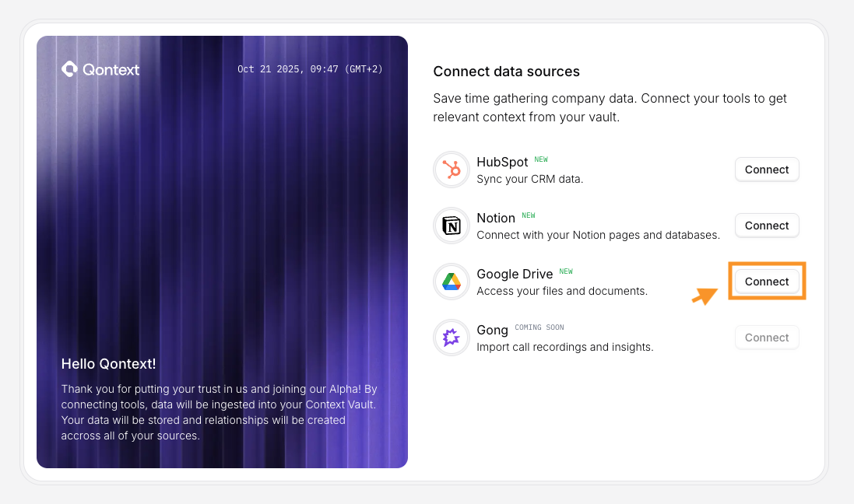Click the NEW badge next to HubSpot
This screenshot has width=854, height=504.
pyautogui.click(x=541, y=159)
